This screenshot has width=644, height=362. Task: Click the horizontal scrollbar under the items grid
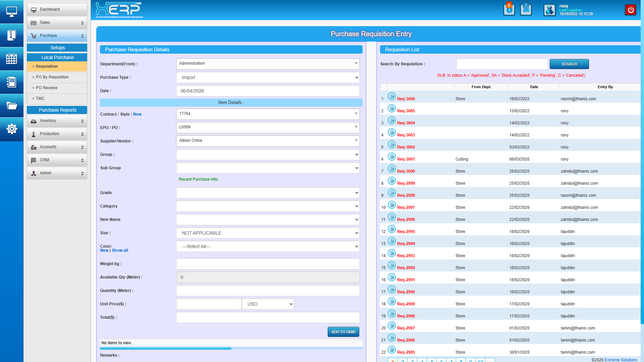point(166,349)
